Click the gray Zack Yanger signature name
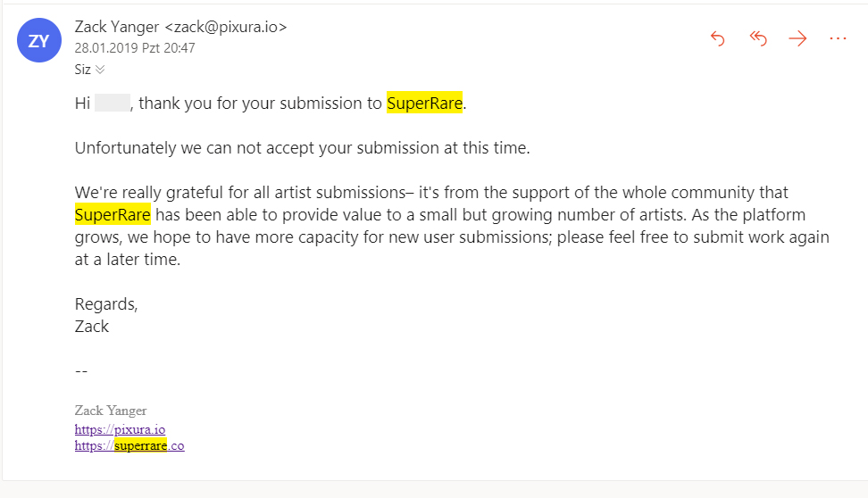The height and width of the screenshot is (498, 868). 111,411
